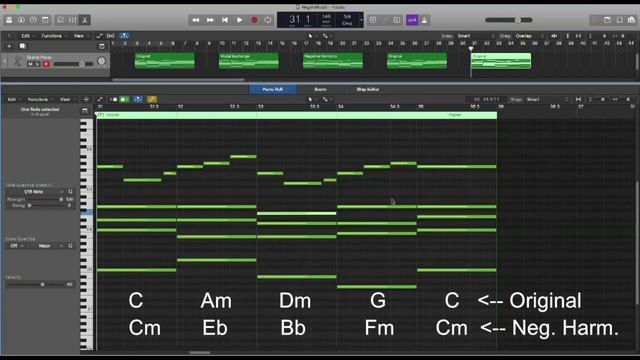Screen dimensions: 640x360
Task: Click the Rewind transport button
Action: pyautogui.click(x=196, y=20)
